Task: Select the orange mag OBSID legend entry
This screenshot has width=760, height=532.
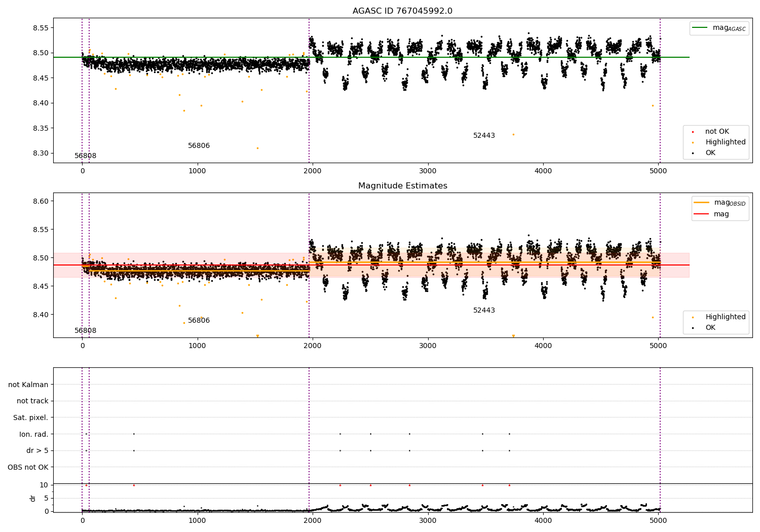Action: (x=720, y=203)
